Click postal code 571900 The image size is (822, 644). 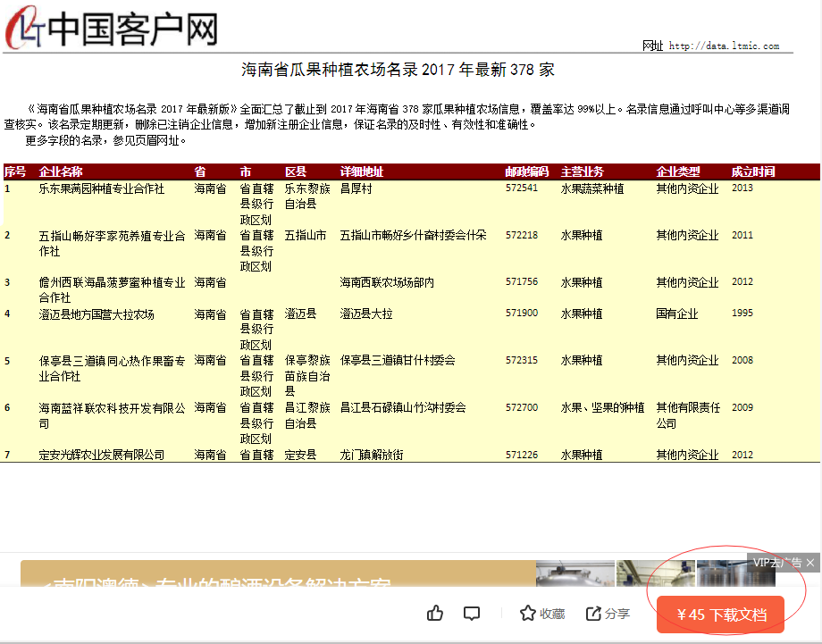[x=522, y=313]
